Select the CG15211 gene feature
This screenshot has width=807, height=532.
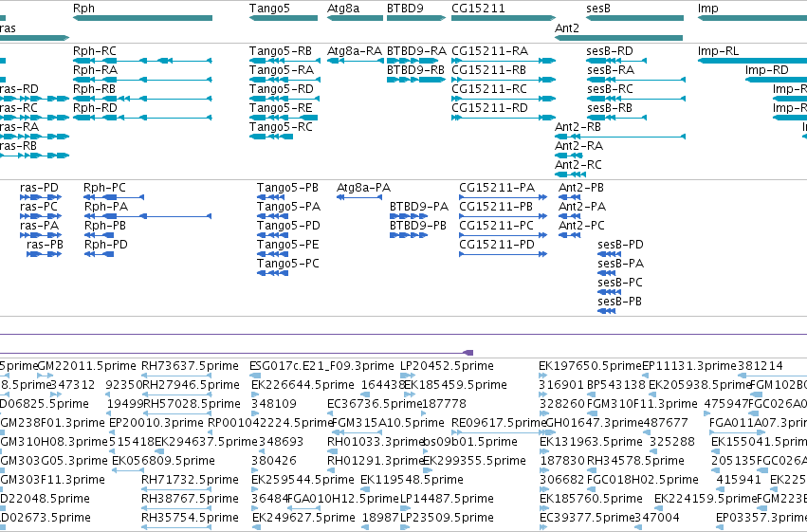pyautogui.click(x=504, y=18)
